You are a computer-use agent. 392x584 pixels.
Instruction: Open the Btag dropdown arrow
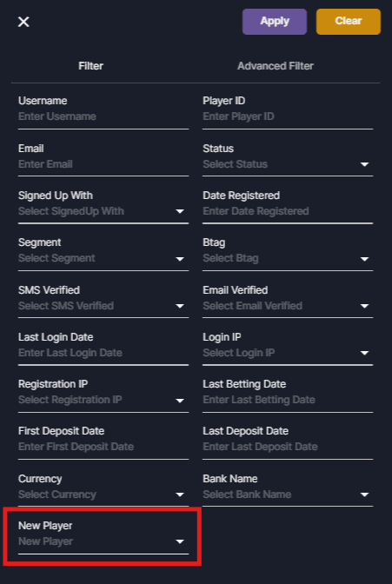point(364,258)
